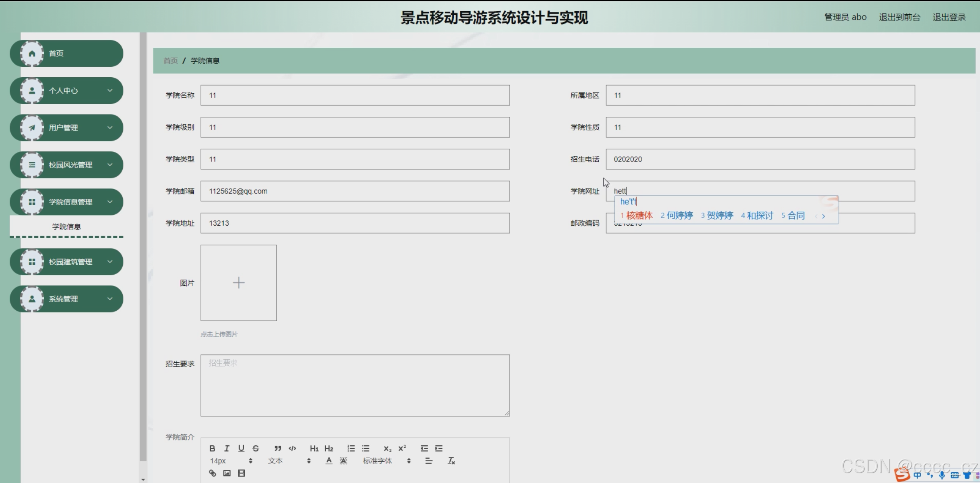Apply ordered list formatting
The width and height of the screenshot is (980, 483).
351,448
